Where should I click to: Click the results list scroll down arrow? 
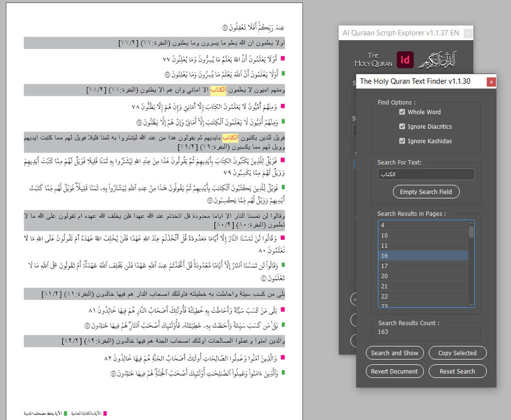point(471,305)
